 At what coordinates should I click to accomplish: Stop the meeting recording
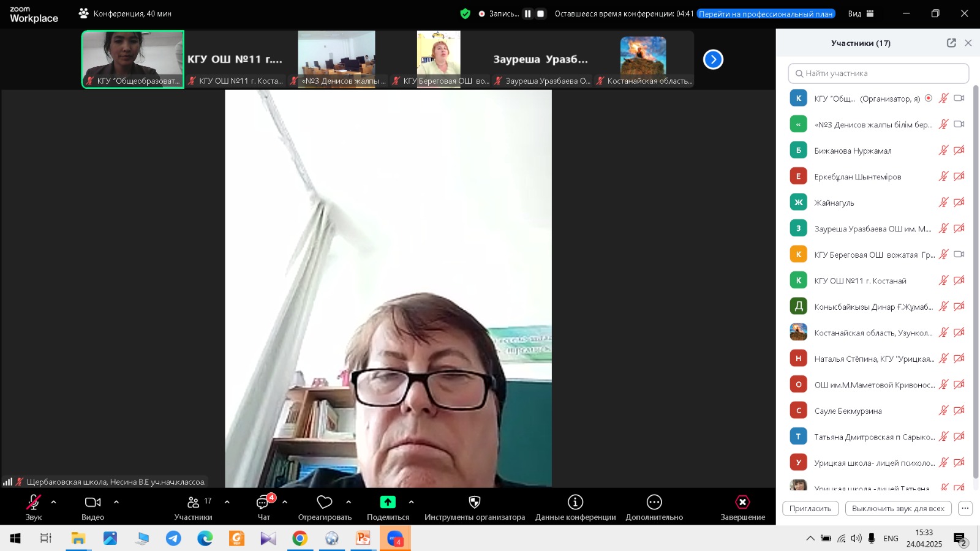coord(540,13)
